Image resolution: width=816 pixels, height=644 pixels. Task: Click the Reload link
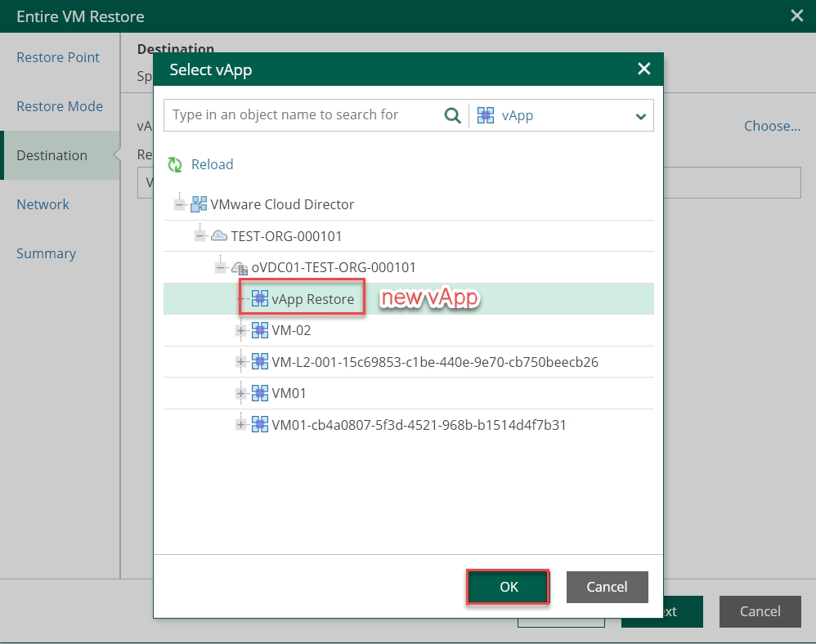pos(212,164)
